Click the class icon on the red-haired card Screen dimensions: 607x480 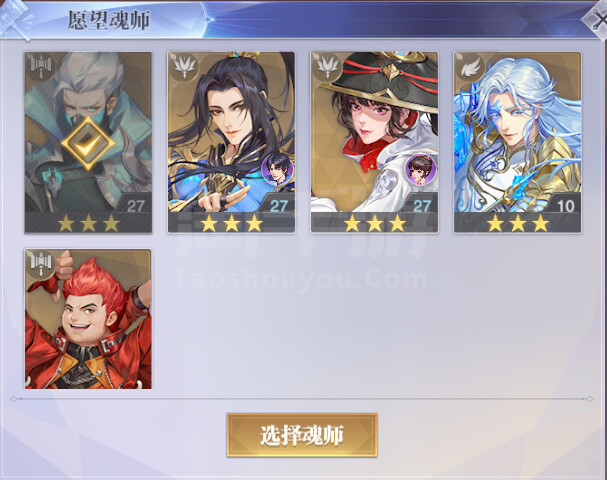click(41, 264)
